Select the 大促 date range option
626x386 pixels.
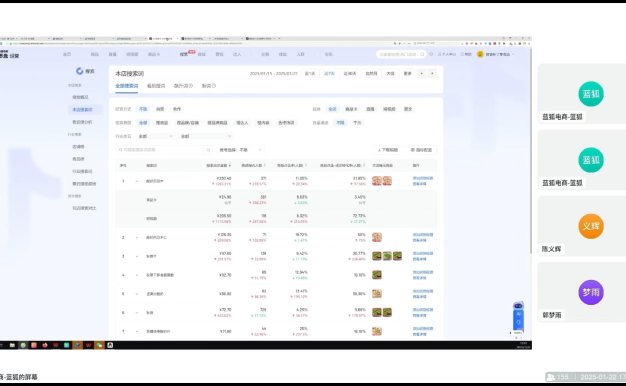[390, 73]
